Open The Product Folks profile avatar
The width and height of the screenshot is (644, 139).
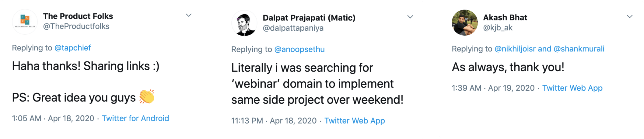pyautogui.click(x=25, y=21)
